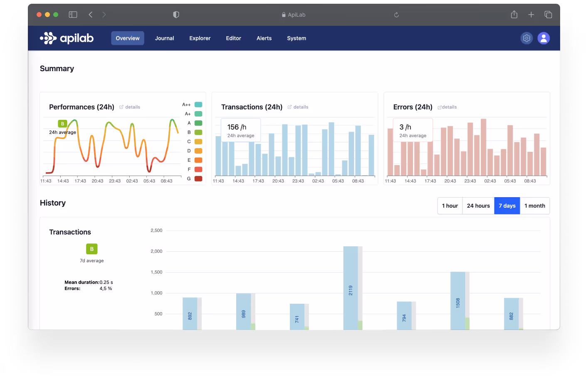Open settings with the gear icon
Image resolution: width=588 pixels, height=382 pixels.
pyautogui.click(x=526, y=38)
